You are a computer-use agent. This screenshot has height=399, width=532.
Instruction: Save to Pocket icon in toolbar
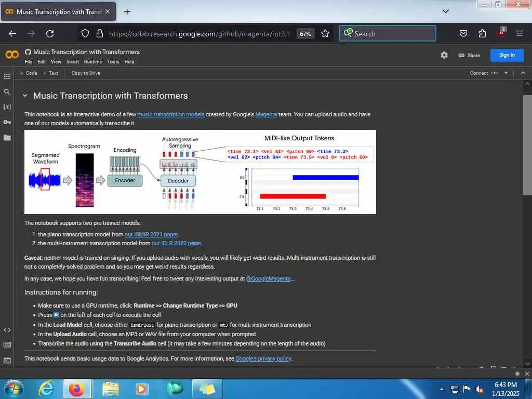463,33
